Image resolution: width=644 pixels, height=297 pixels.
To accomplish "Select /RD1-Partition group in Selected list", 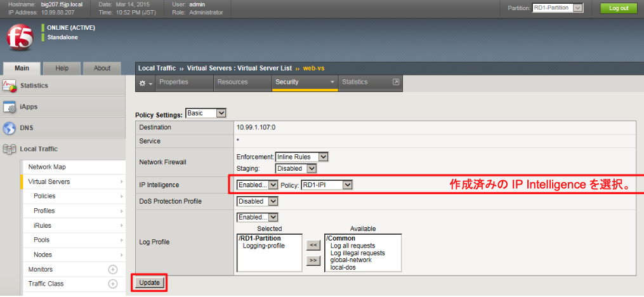I will [x=259, y=239].
